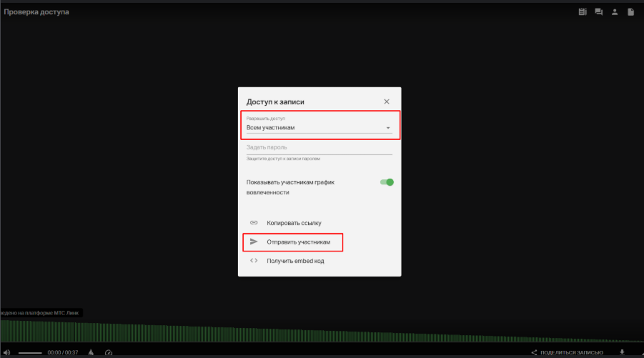Mute the recording with the speaker icon
Viewport: 644px width, 358px height.
(x=6, y=352)
